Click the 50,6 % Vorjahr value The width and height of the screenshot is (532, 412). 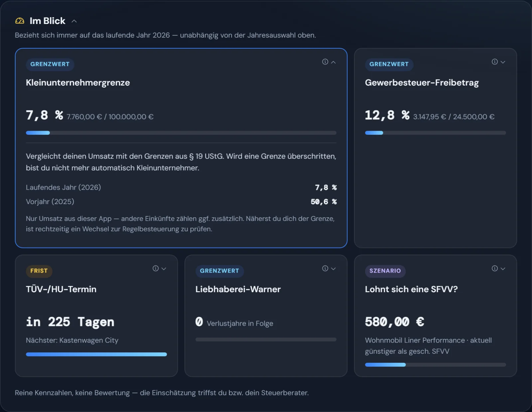pos(324,202)
